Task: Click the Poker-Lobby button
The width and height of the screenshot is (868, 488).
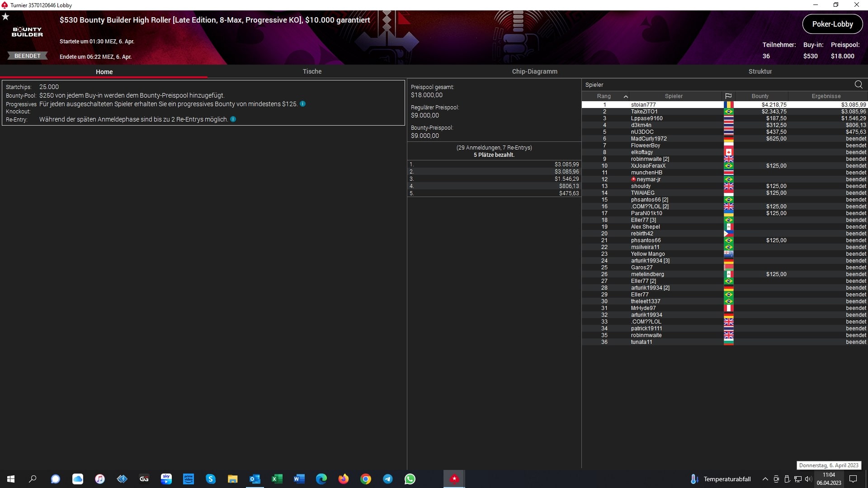Action: [x=832, y=24]
